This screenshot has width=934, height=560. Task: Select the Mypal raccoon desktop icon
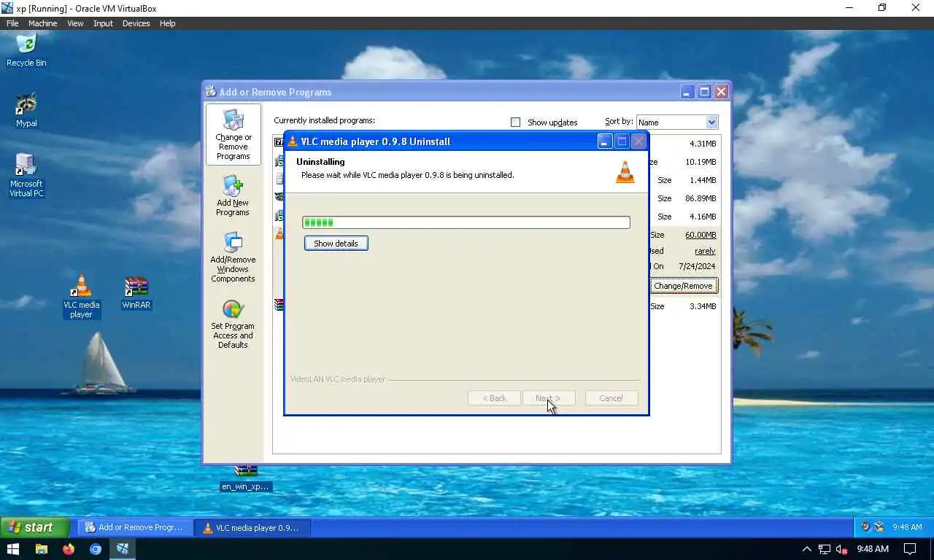(26, 109)
